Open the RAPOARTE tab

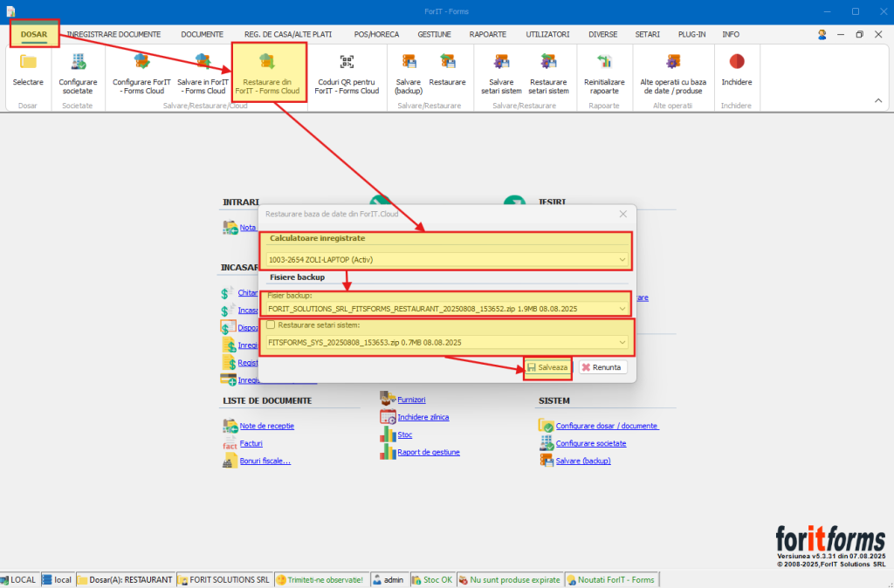tap(487, 34)
